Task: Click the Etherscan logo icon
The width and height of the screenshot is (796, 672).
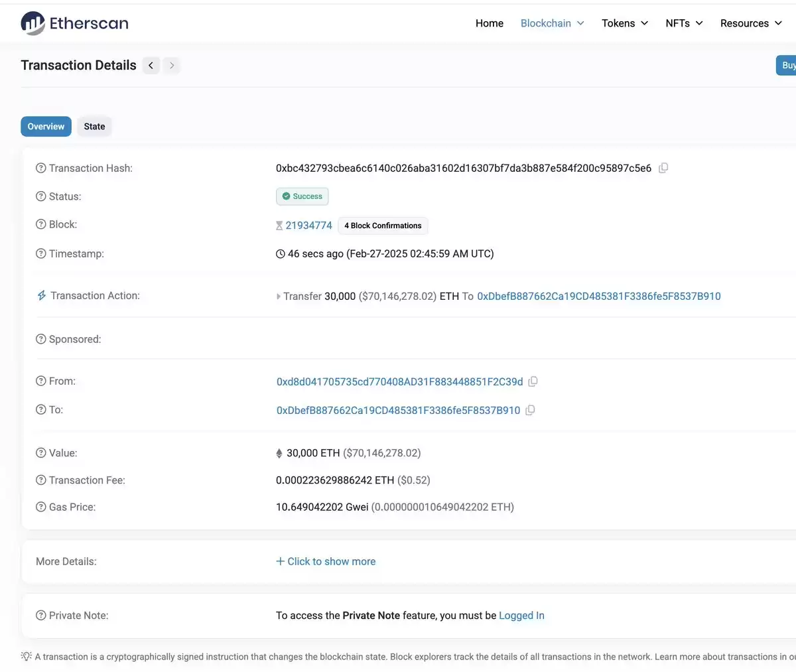Action: tap(33, 23)
